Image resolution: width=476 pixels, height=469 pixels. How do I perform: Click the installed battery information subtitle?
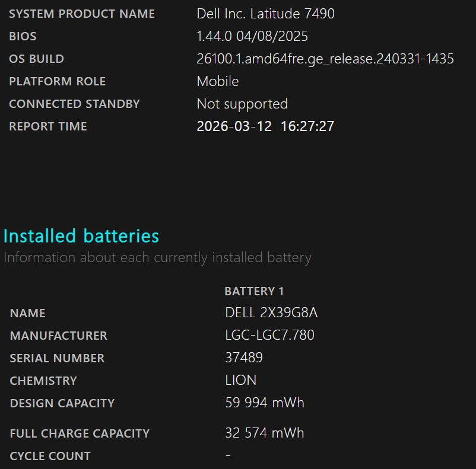point(157,258)
